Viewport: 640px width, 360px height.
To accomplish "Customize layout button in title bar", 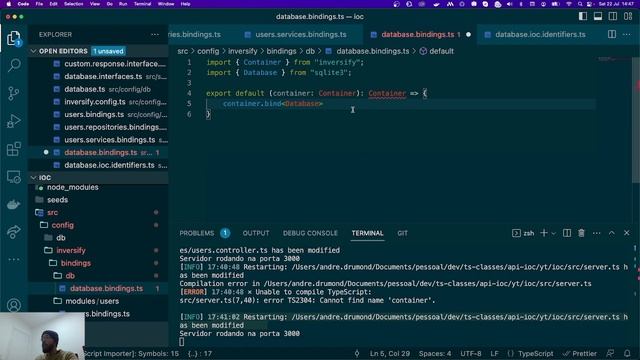I will point(628,16).
